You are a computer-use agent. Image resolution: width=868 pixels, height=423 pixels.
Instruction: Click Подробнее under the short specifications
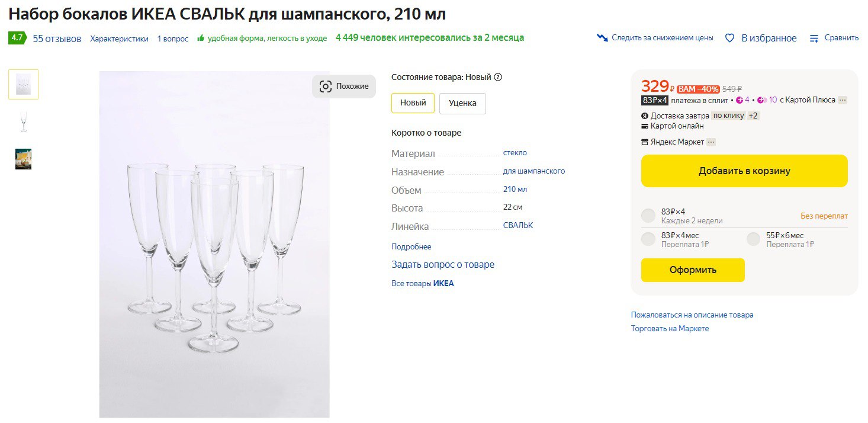pos(411,246)
